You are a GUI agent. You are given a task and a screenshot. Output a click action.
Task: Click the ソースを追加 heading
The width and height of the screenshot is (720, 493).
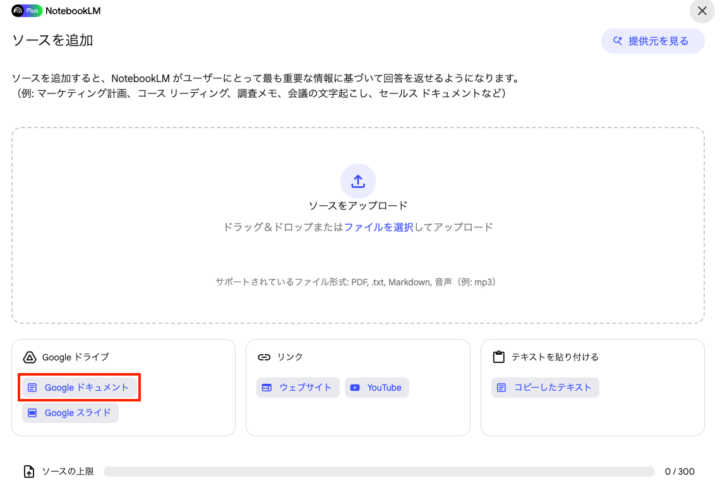[x=52, y=40]
